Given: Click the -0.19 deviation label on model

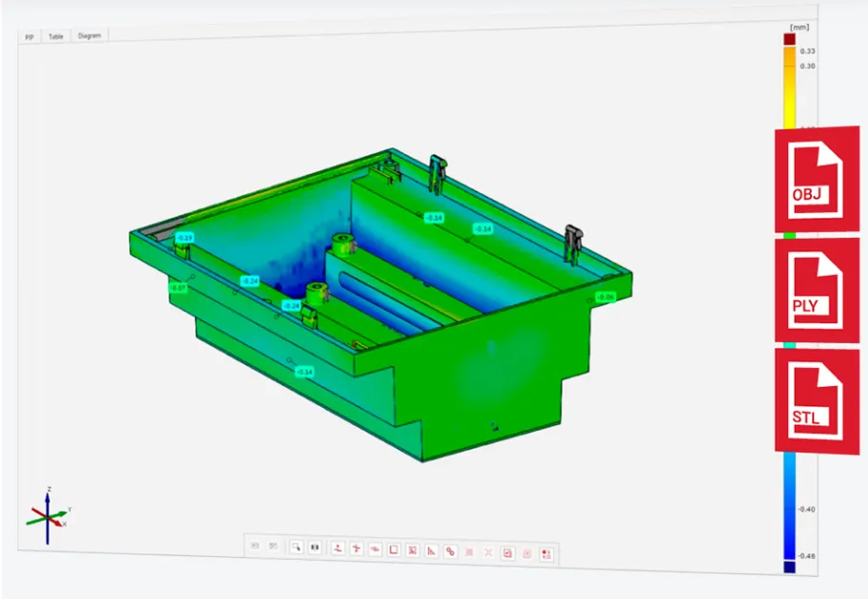Looking at the screenshot, I should coord(184,237).
